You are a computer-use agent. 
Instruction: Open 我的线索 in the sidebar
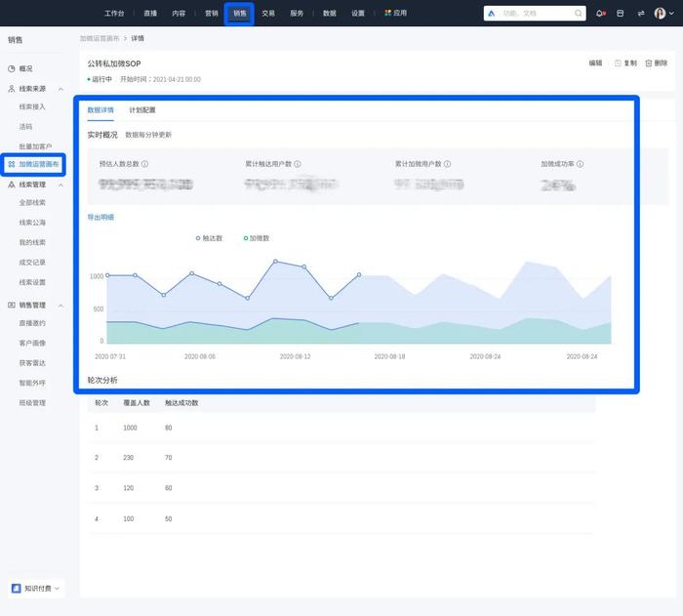32,242
